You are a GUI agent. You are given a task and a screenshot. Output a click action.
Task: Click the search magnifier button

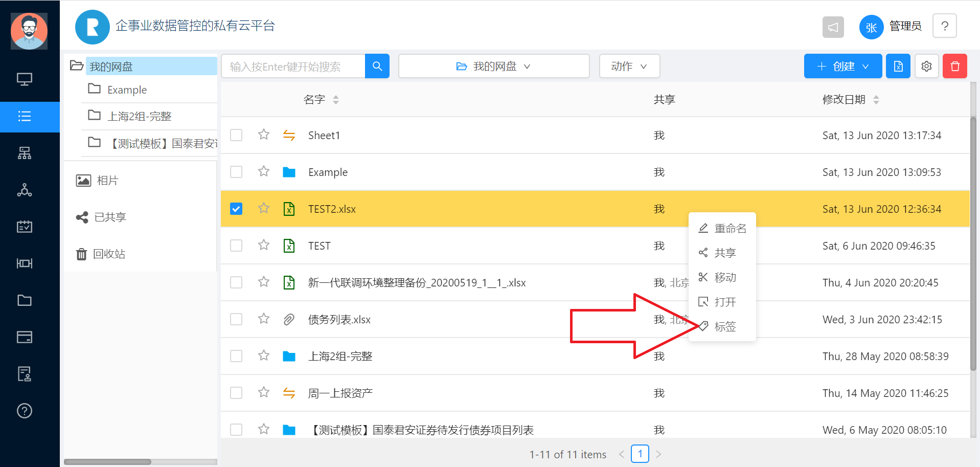click(x=377, y=66)
